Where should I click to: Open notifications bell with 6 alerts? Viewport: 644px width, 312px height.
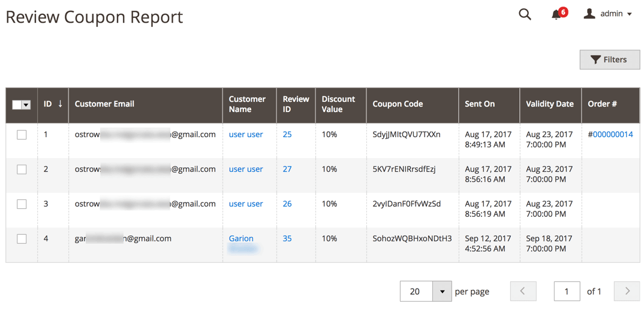(x=557, y=14)
